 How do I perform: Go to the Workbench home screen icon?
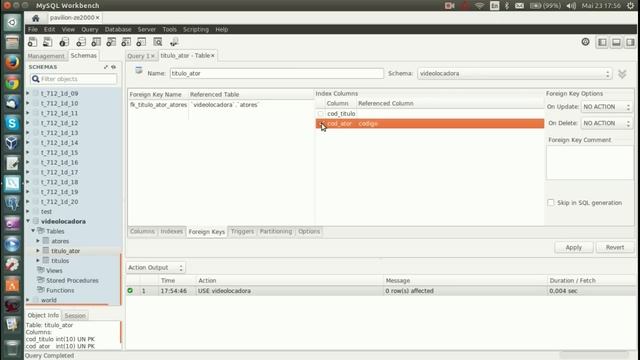[x=36, y=18]
